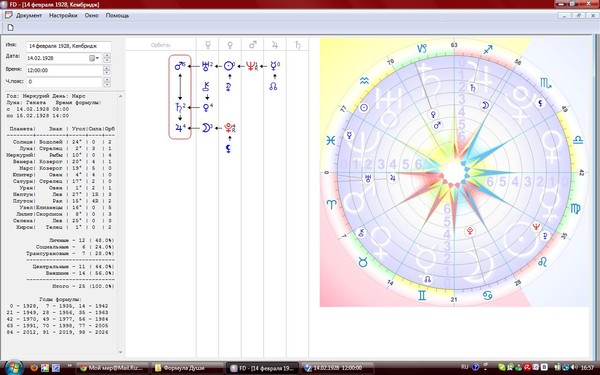The height and width of the screenshot is (375, 600).
Task: Click the Ч.пояс timezone input field
Action: (64, 82)
